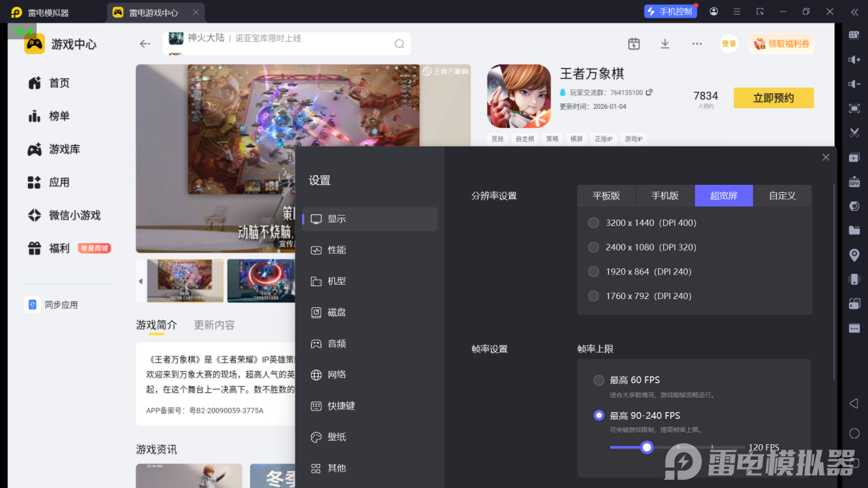This screenshot has width=868, height=488.
Task: Click the 立即预约 reservation button
Action: 773,97
